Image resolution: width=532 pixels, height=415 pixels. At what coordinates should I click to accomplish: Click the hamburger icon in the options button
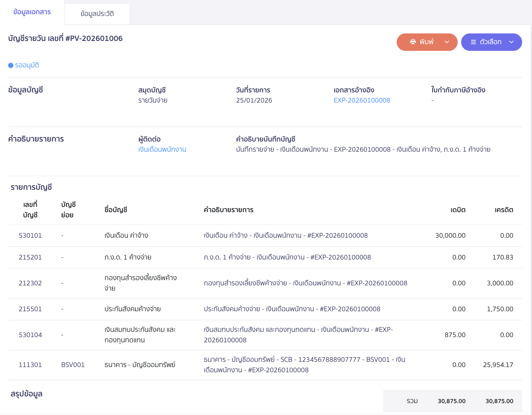(473, 42)
